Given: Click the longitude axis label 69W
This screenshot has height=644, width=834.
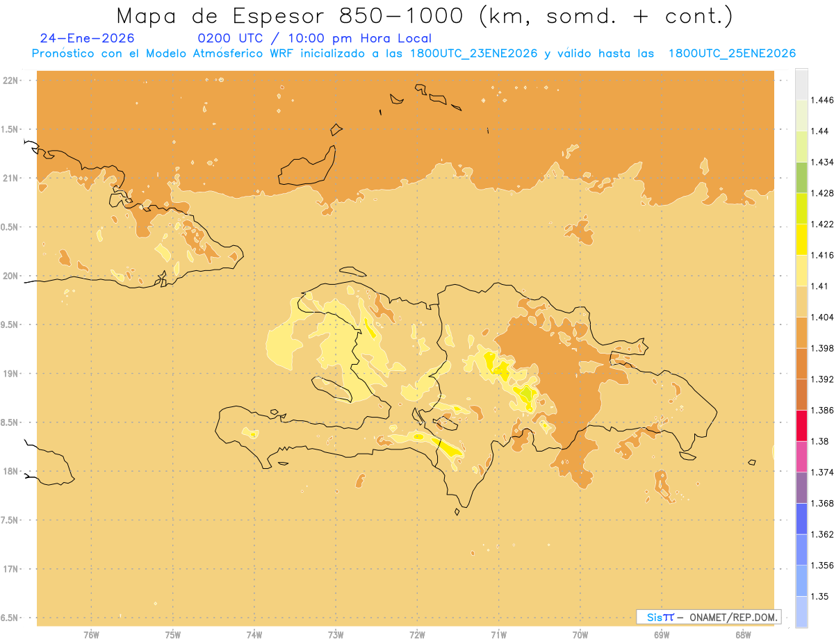Looking at the screenshot, I should pyautogui.click(x=662, y=635).
